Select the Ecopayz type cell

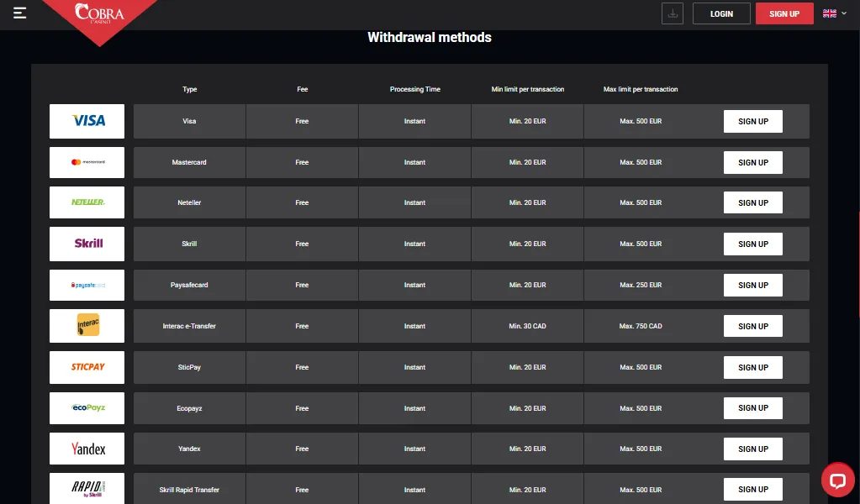click(189, 408)
